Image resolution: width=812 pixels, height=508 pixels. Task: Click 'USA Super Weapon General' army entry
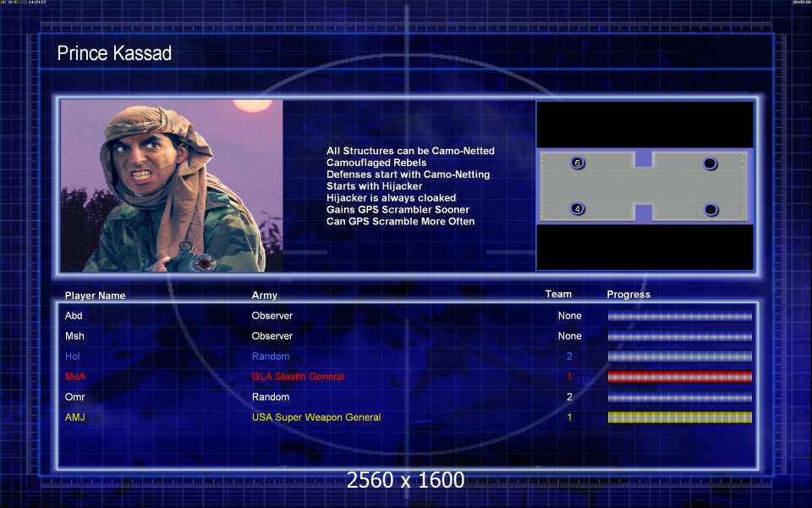315,417
